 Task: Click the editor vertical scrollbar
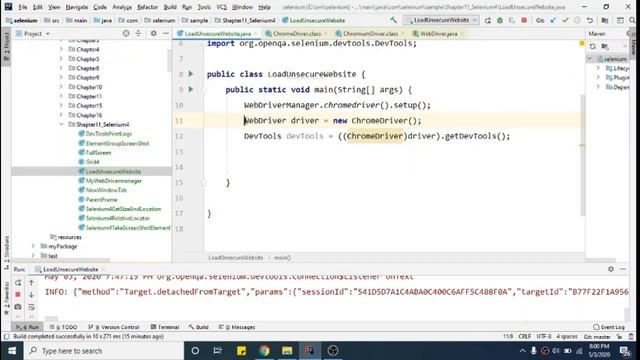pyautogui.click(x=582, y=155)
